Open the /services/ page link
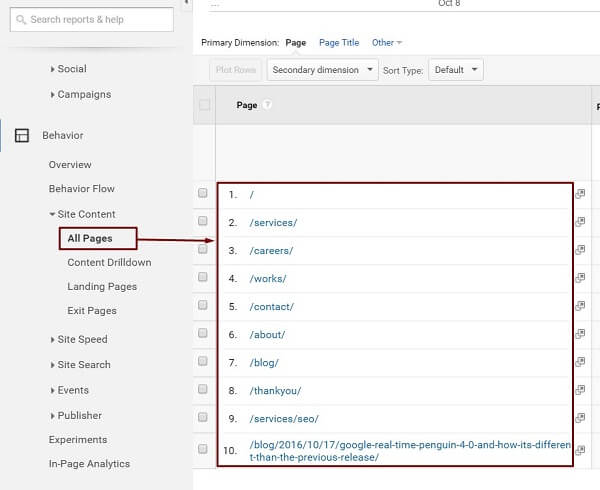Image resolution: width=600 pixels, height=490 pixels. 273,223
